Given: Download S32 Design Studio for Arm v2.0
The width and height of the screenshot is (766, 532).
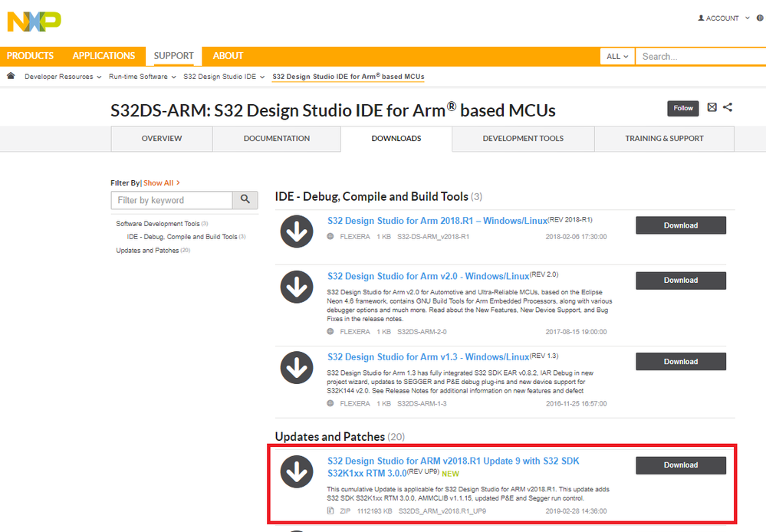Looking at the screenshot, I should click(681, 281).
